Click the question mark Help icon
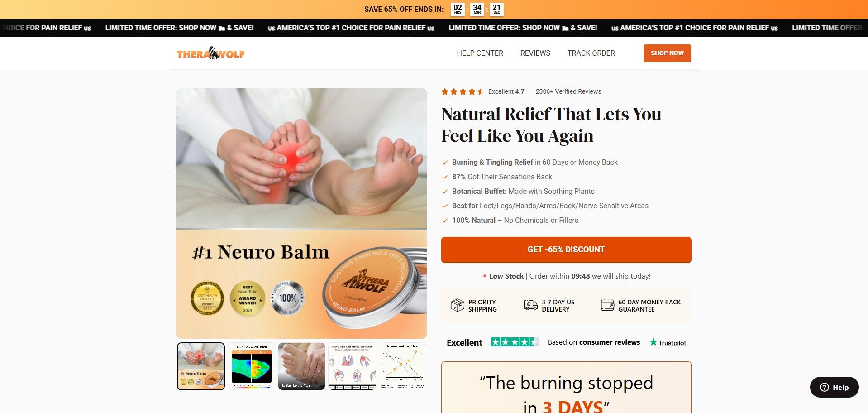This screenshot has height=413, width=868. [x=825, y=387]
